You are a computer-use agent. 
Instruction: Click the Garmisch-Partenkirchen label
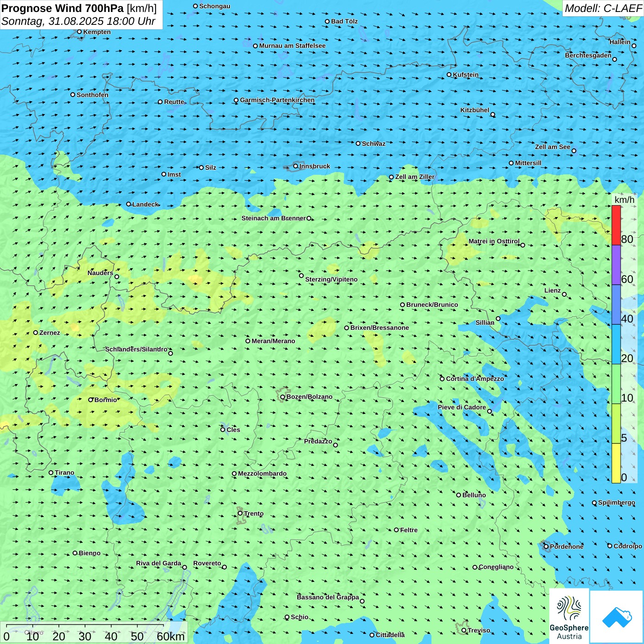(277, 100)
